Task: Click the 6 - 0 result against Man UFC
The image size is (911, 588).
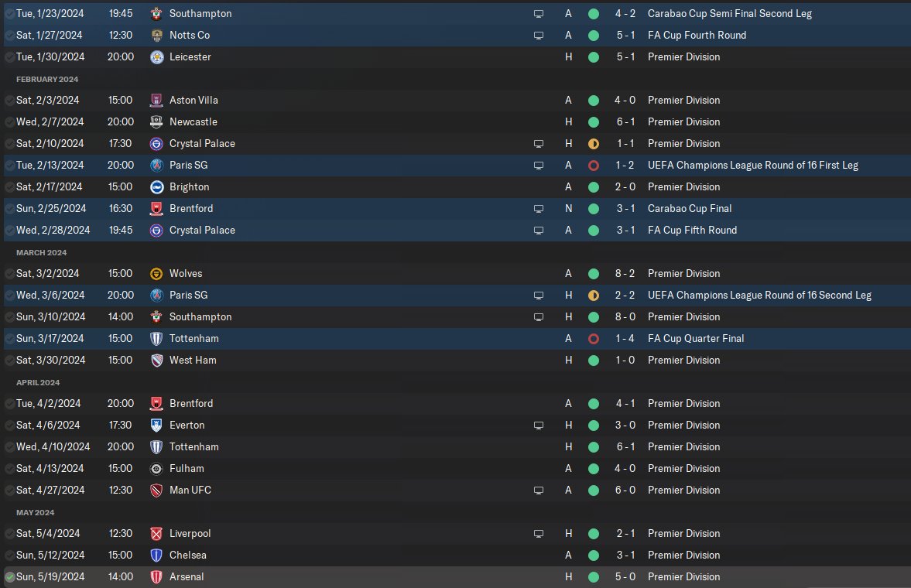Action: click(x=625, y=491)
